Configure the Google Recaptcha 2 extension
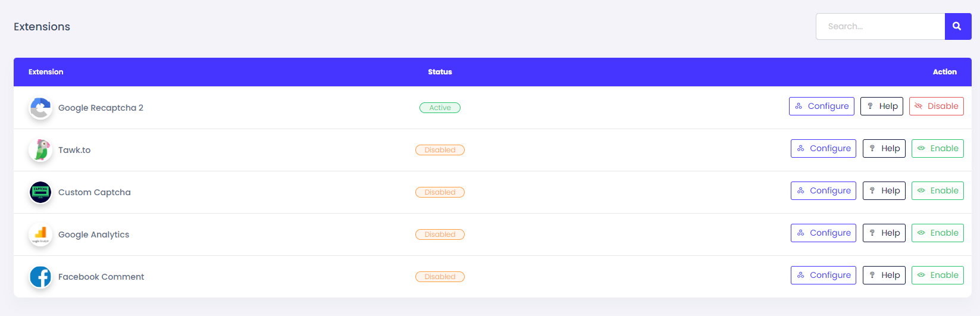980x316 pixels. [821, 107]
